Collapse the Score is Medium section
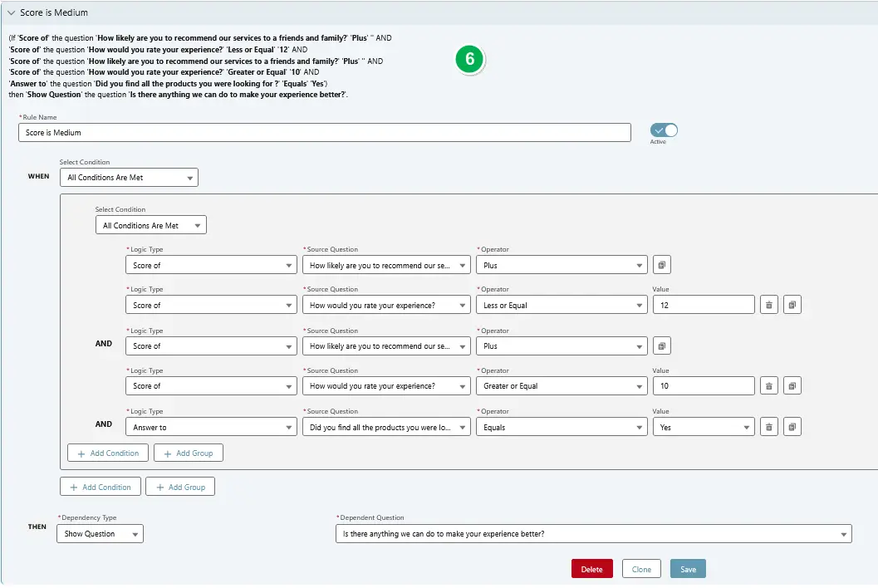 [x=11, y=12]
